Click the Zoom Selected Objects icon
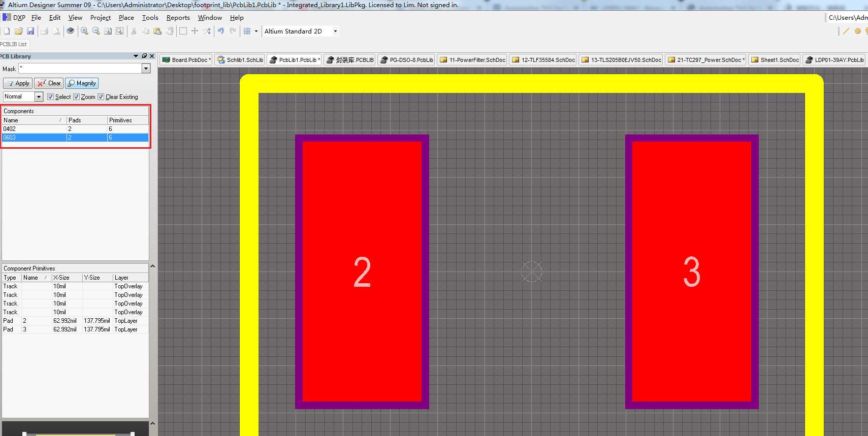This screenshot has height=436, width=868. pyautogui.click(x=119, y=31)
